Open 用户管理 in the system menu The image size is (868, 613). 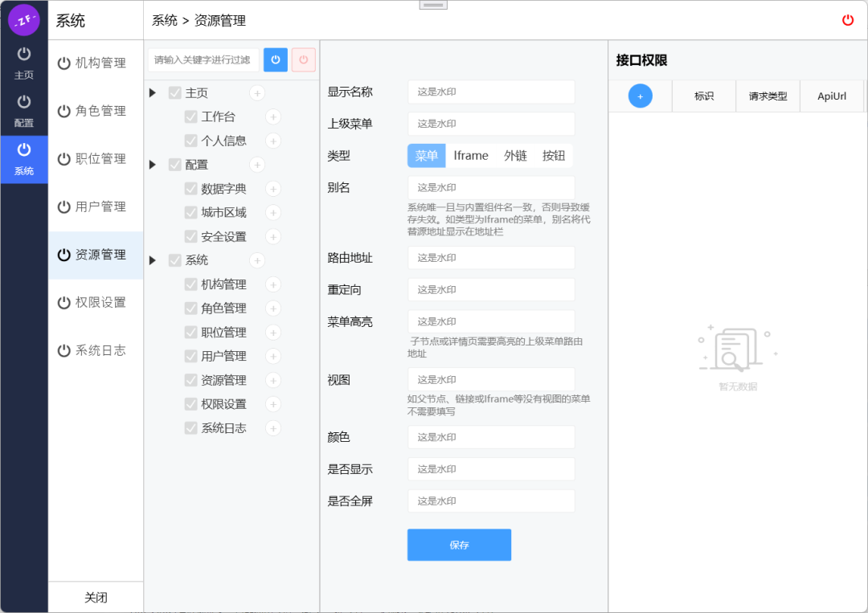click(x=95, y=207)
